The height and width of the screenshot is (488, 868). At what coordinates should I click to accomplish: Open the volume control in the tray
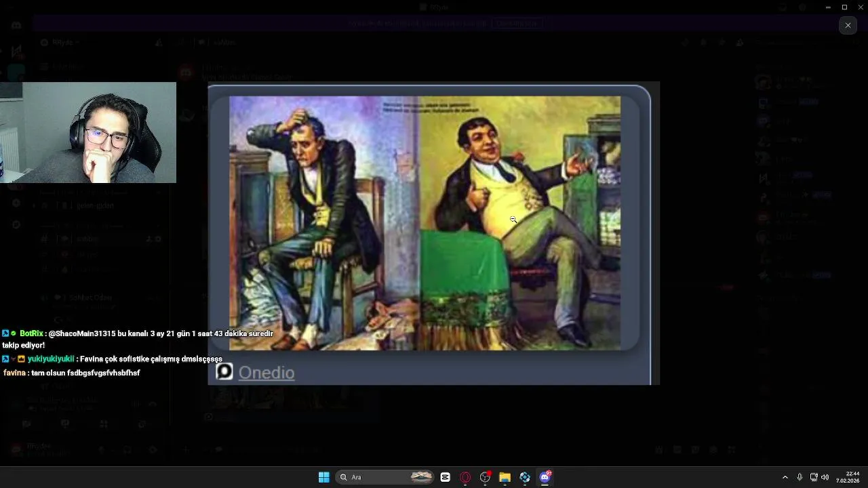coord(825,477)
